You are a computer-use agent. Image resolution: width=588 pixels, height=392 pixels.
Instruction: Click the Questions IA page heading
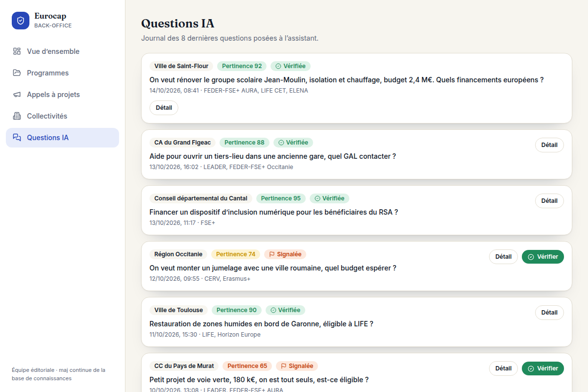coord(177,23)
